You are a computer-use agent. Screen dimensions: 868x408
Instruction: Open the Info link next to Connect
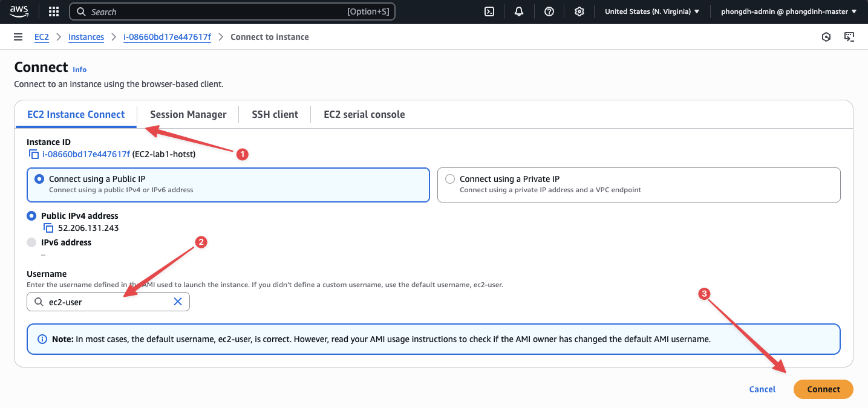pyautogui.click(x=80, y=70)
